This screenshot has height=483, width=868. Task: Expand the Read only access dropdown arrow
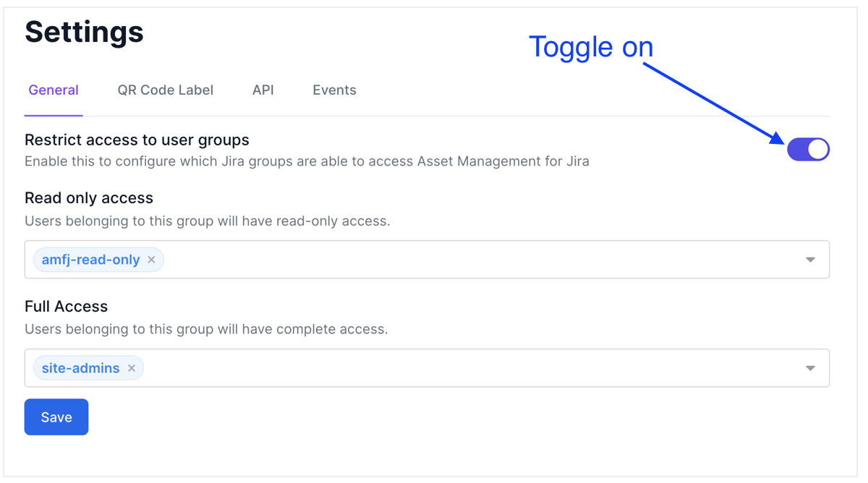pos(810,260)
